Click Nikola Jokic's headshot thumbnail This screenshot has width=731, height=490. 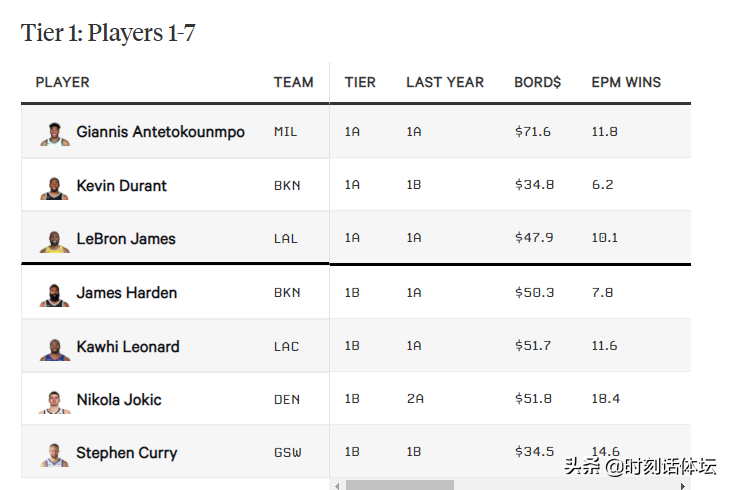click(x=55, y=402)
